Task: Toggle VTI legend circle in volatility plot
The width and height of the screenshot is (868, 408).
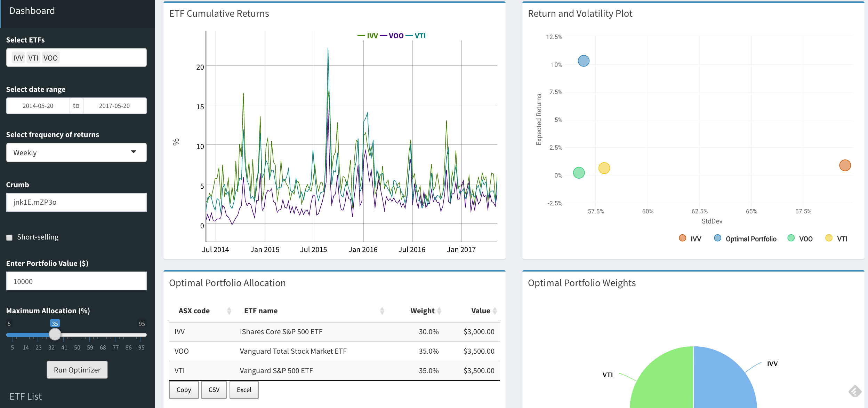Action: 829,238
